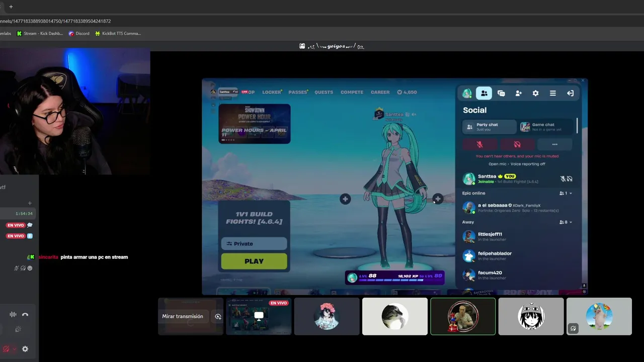The height and width of the screenshot is (362, 644).
Task: Click the LIVE badge in Fortnite top bar
Action: (245, 92)
